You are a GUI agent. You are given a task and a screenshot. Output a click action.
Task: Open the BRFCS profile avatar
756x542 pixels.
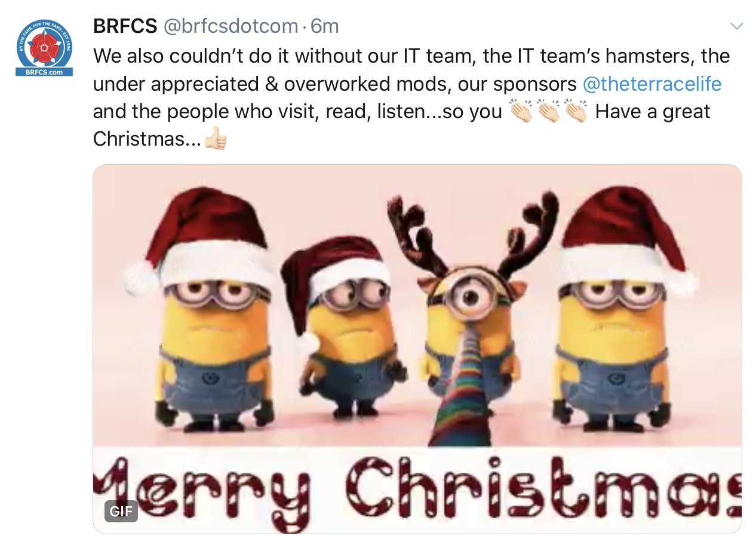pyautogui.click(x=44, y=47)
